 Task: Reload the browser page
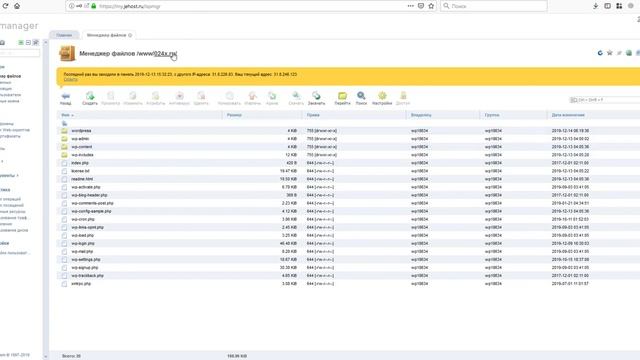click(5, 6)
